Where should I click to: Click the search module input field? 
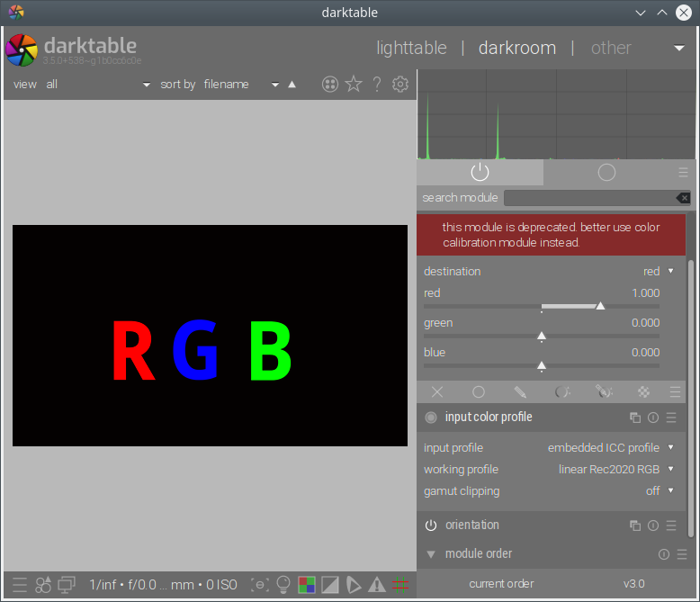coord(589,198)
